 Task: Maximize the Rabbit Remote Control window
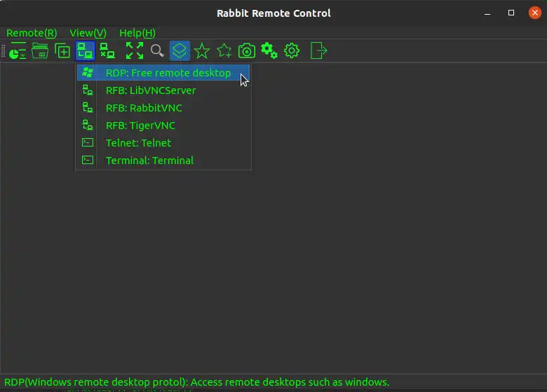tap(511, 13)
